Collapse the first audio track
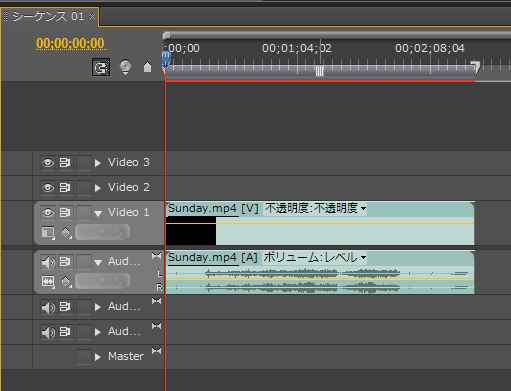Image resolution: width=511 pixels, height=391 pixels. 98,263
